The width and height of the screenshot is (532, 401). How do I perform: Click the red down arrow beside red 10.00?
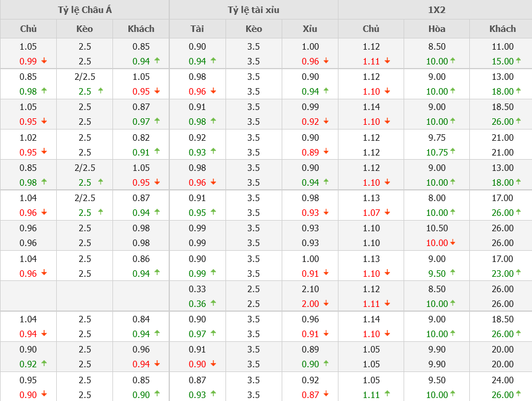click(453, 242)
